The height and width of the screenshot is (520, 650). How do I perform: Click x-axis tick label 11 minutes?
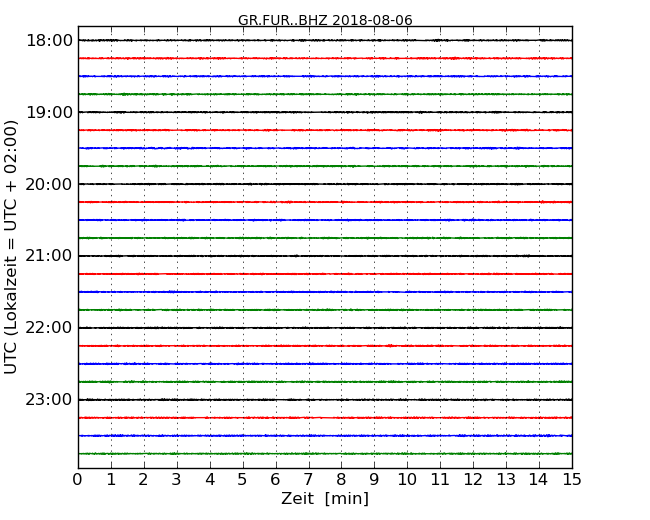[x=440, y=479]
